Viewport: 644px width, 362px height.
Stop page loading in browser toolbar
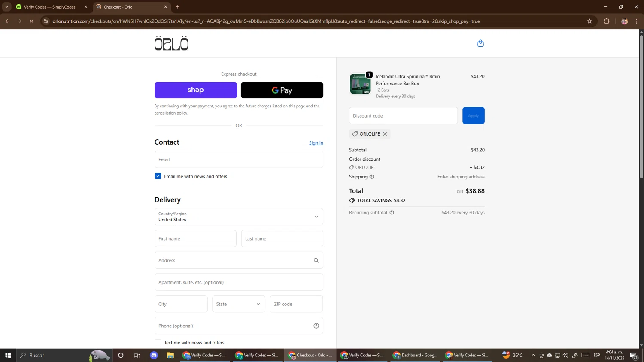(x=31, y=21)
